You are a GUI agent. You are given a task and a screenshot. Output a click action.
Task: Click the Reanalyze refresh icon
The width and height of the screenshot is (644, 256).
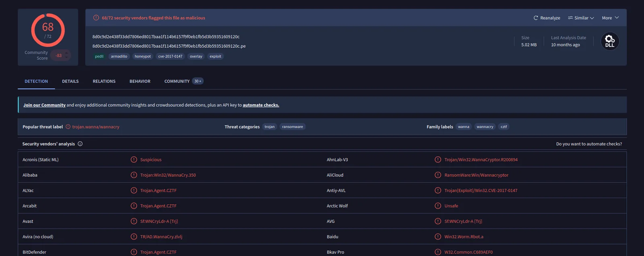536,18
